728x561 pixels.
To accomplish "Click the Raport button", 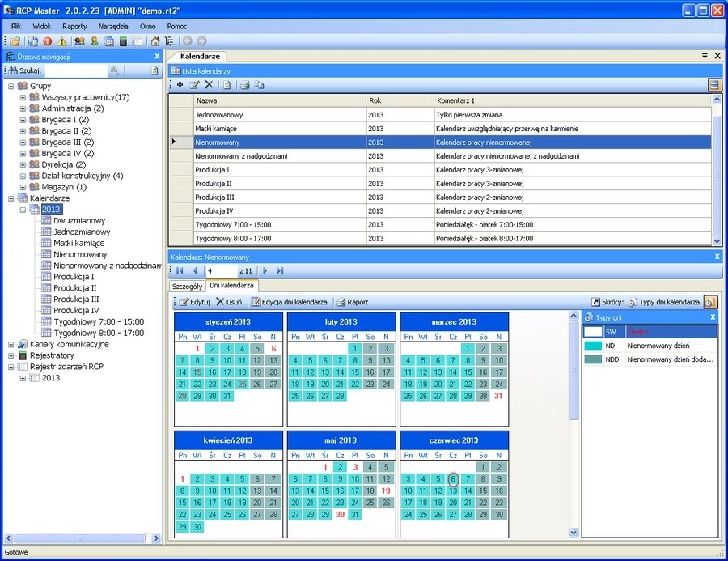I will tap(353, 302).
